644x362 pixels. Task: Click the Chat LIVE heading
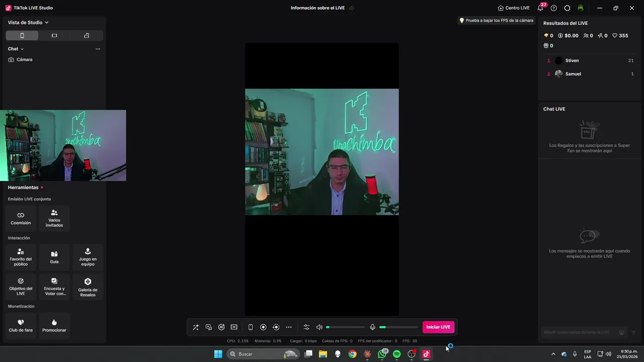[554, 109]
